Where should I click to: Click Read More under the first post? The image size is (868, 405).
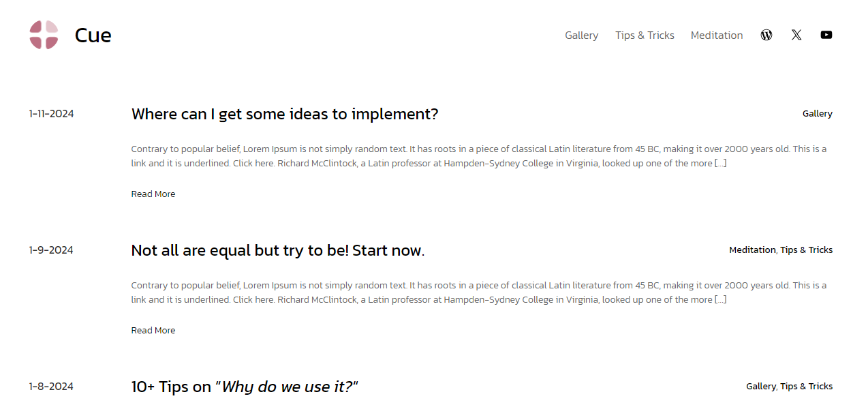tap(153, 194)
